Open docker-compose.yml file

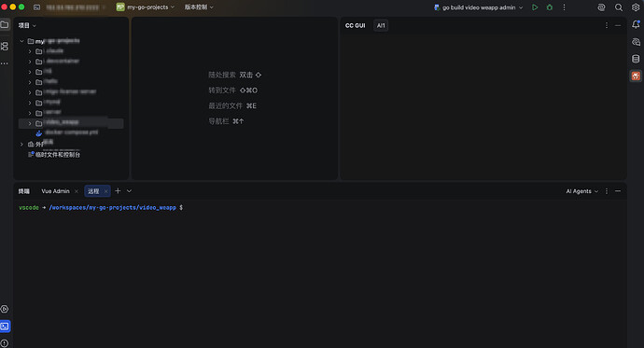click(x=72, y=132)
